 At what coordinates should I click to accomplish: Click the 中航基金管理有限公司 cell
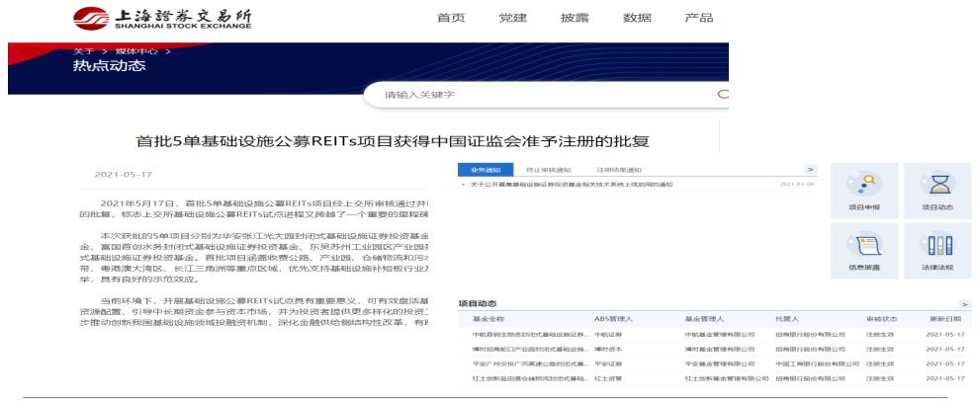(719, 334)
